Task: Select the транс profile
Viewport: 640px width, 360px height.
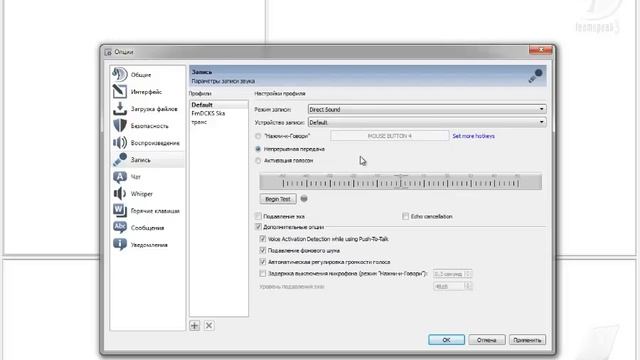Action: pyautogui.click(x=219, y=122)
